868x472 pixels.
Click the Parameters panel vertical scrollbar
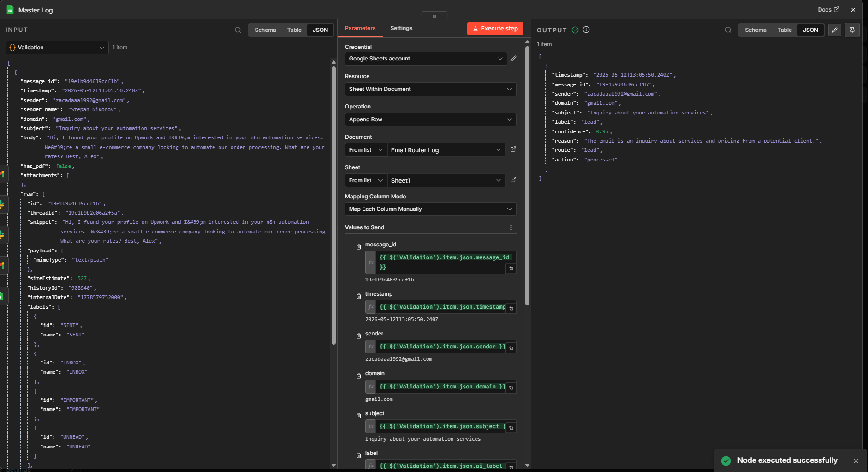point(527,175)
